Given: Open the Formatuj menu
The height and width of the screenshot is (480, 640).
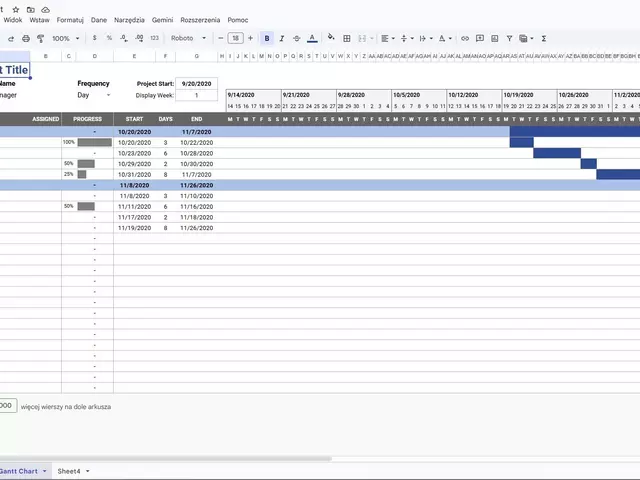Looking at the screenshot, I should click(x=70, y=20).
